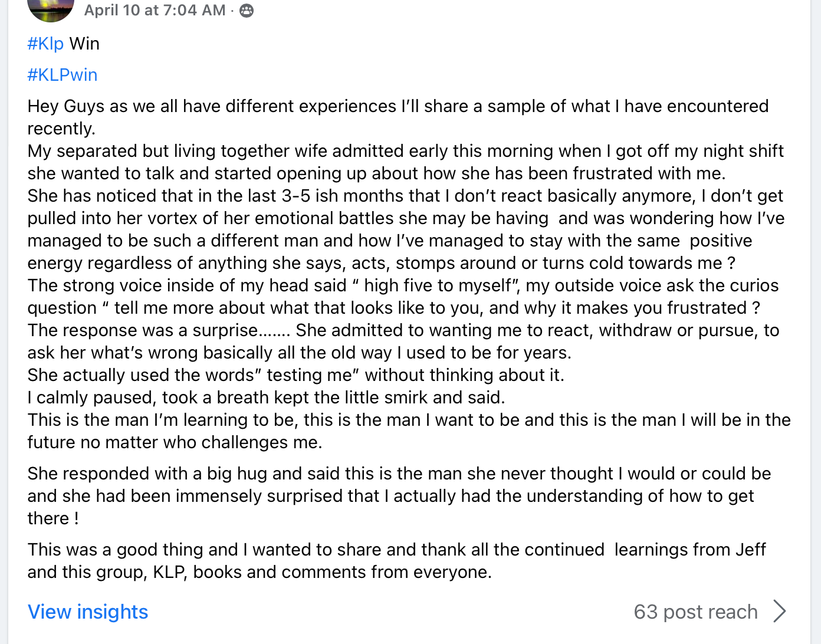Click the line starting This is the man I'm learning
This screenshot has width=821, height=644.
(409, 420)
